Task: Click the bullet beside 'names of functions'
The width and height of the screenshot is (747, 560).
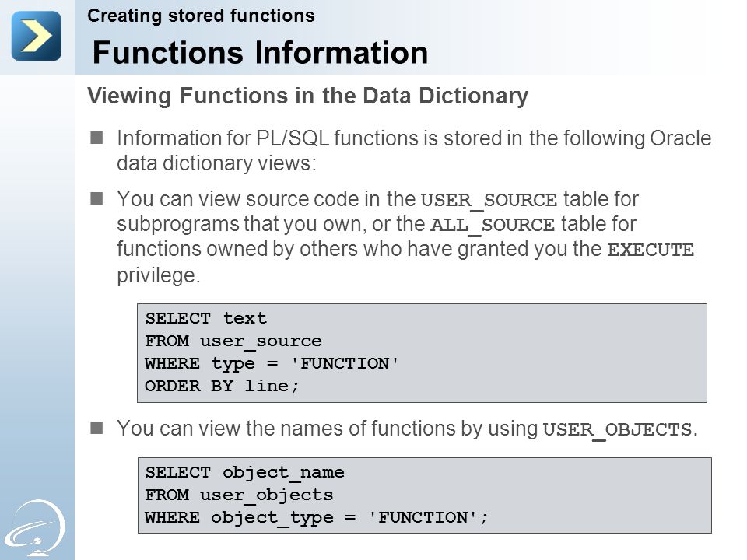Action: (96, 428)
